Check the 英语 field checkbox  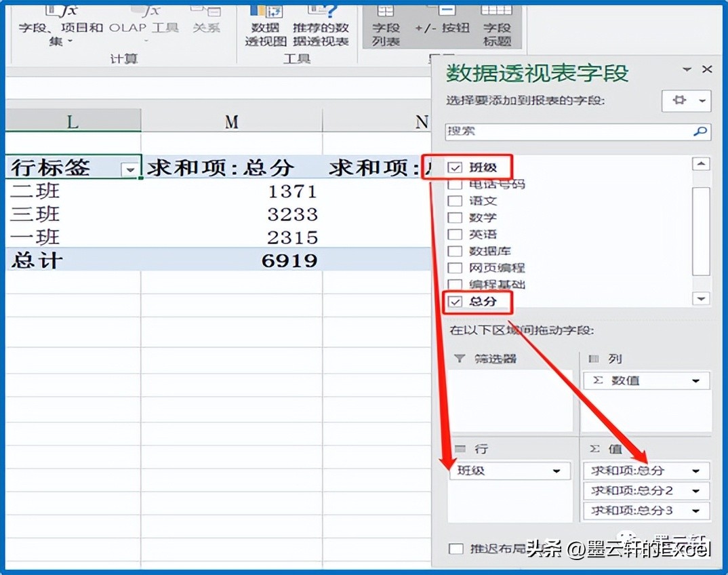coord(455,235)
